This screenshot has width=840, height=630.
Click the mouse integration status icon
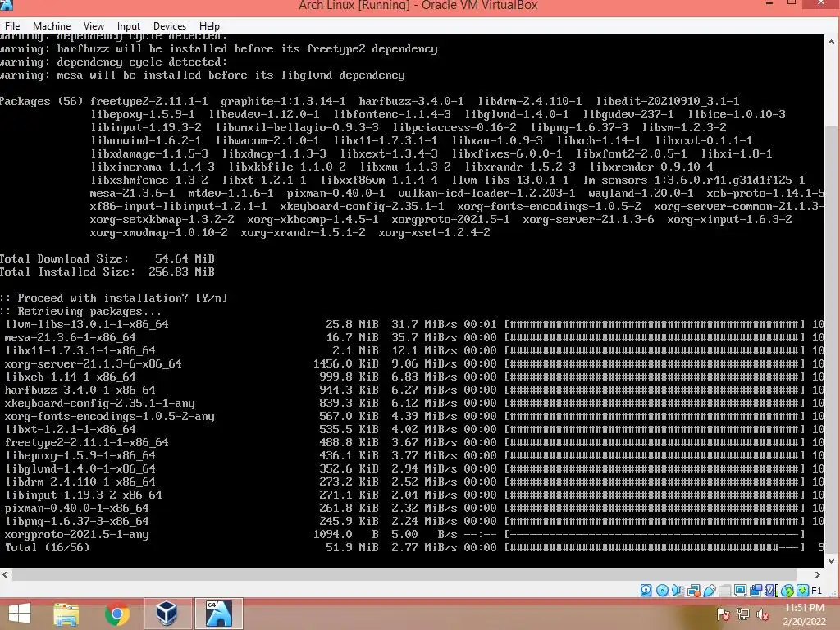[x=787, y=591]
